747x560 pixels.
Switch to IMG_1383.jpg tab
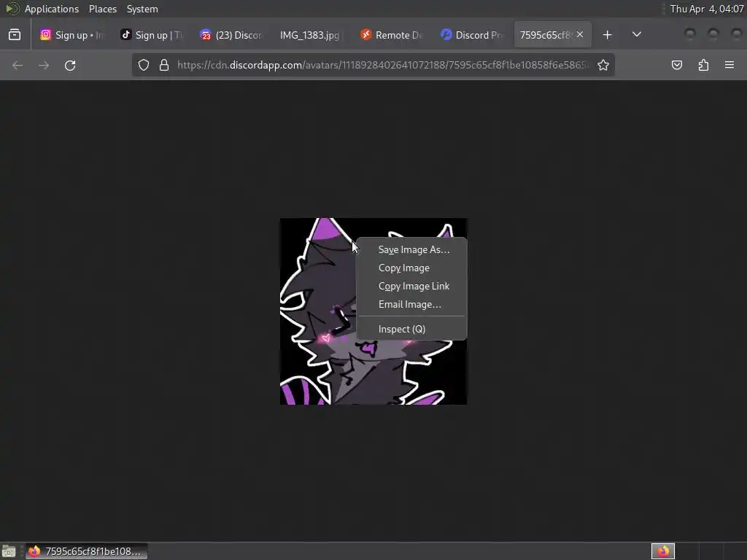point(309,35)
